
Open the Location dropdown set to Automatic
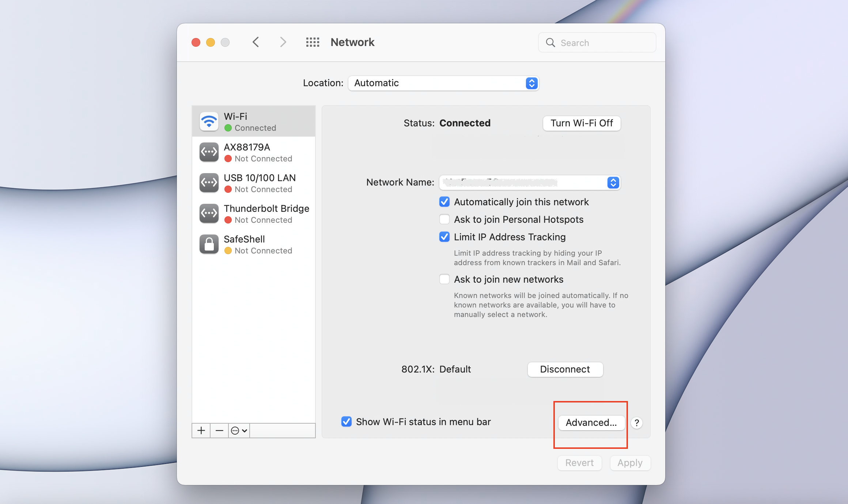click(x=443, y=83)
